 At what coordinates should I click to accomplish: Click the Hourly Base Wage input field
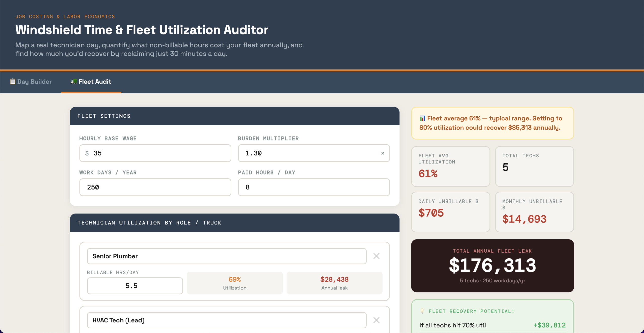[x=155, y=153]
